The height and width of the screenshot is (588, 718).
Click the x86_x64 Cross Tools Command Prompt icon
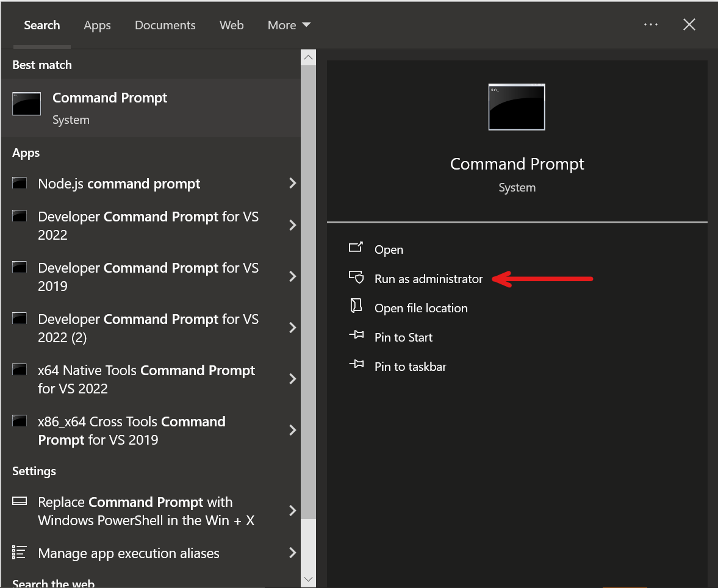[x=20, y=421]
